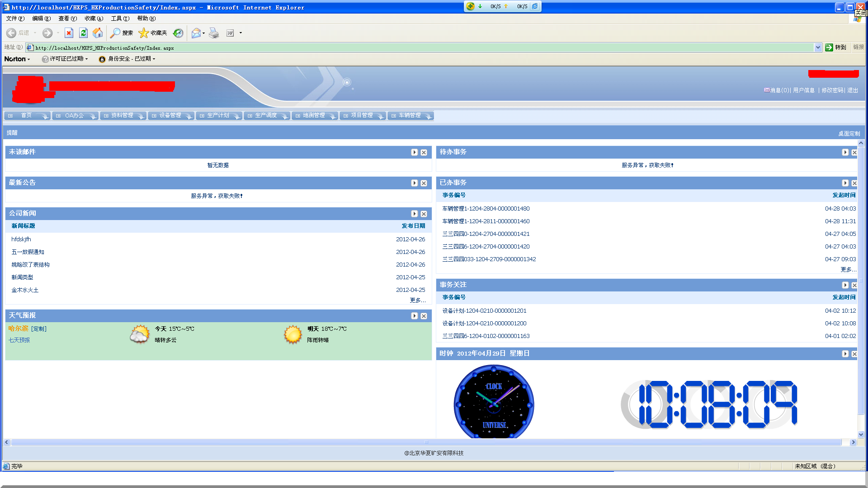Select the 资料管理 navigation tab
Viewport: 868px width, 488px height.
tap(123, 116)
